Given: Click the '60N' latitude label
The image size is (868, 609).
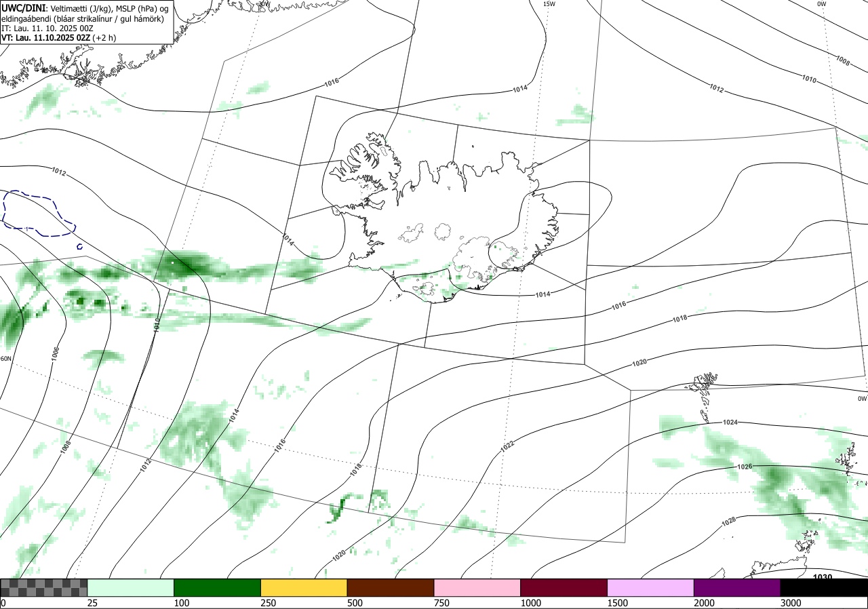Looking at the screenshot, I should (5, 359).
